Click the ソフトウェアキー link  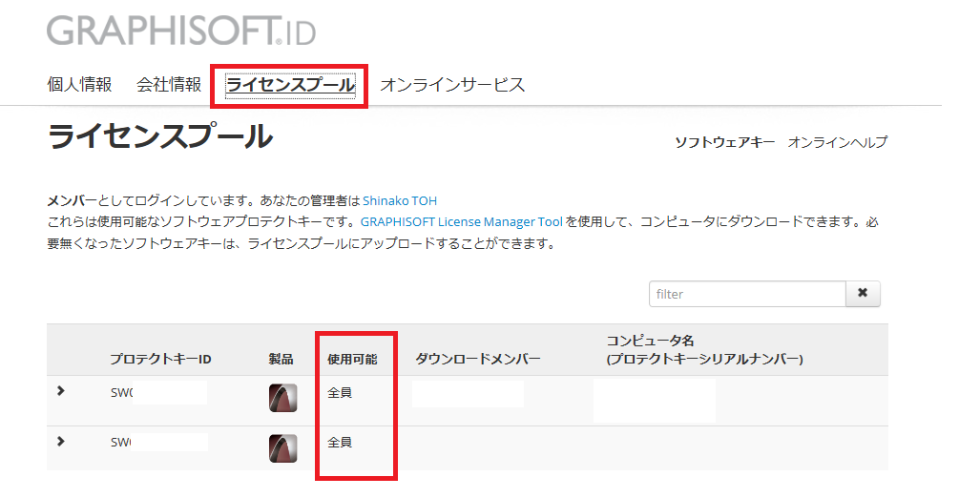724,142
